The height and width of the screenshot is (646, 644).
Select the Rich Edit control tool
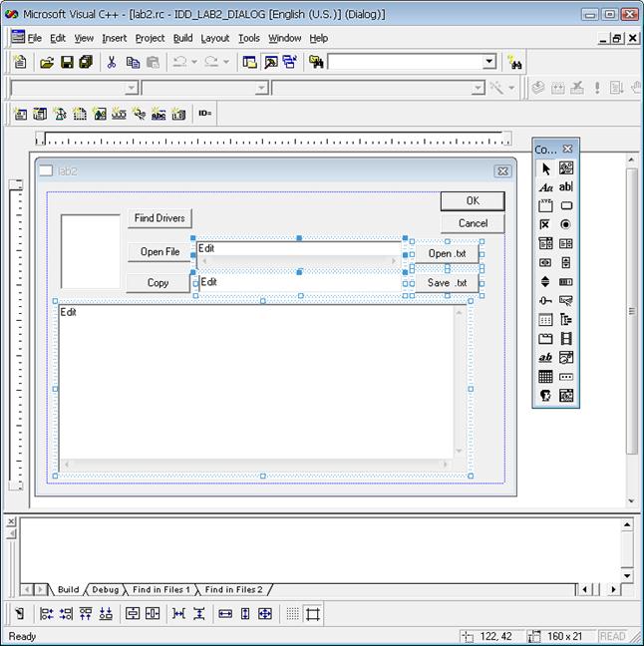click(545, 358)
